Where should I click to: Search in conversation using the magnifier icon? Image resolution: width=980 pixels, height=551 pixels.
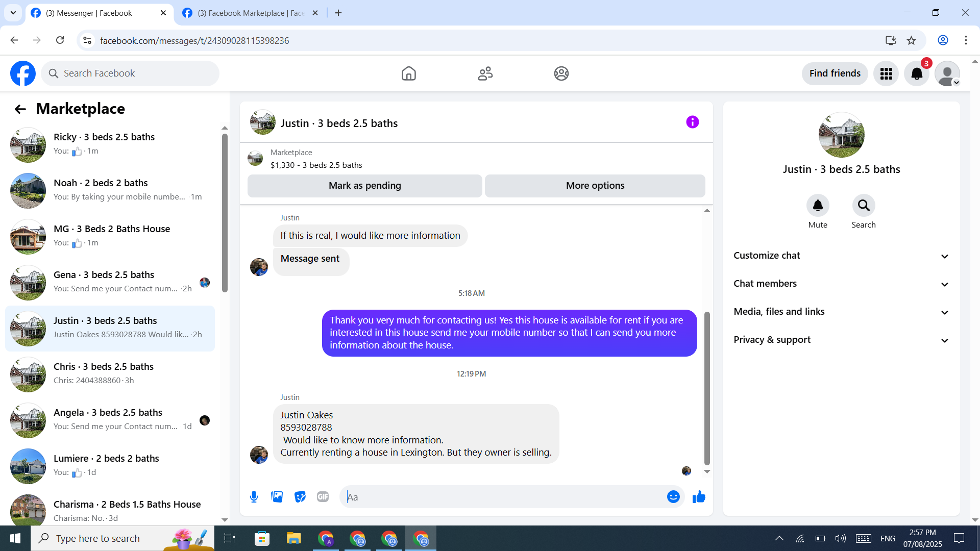pos(863,206)
